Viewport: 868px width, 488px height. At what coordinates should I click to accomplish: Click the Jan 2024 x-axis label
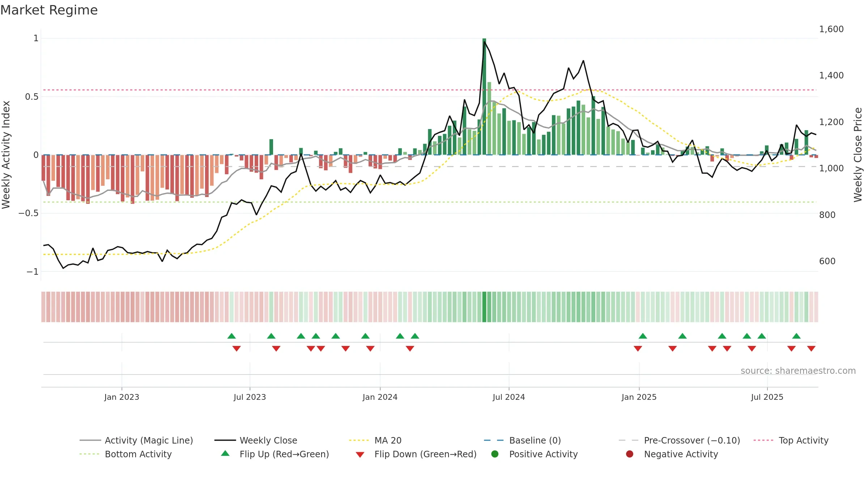[x=380, y=397]
